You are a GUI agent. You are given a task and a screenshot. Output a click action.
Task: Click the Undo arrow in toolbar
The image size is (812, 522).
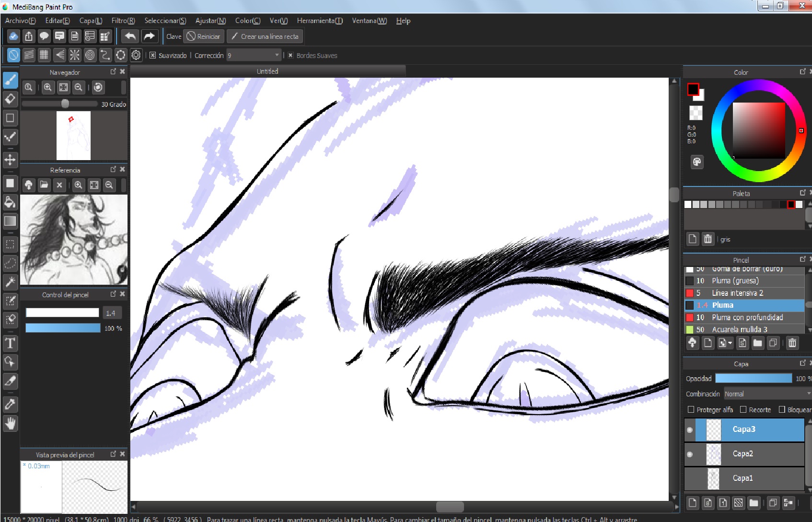(x=130, y=36)
